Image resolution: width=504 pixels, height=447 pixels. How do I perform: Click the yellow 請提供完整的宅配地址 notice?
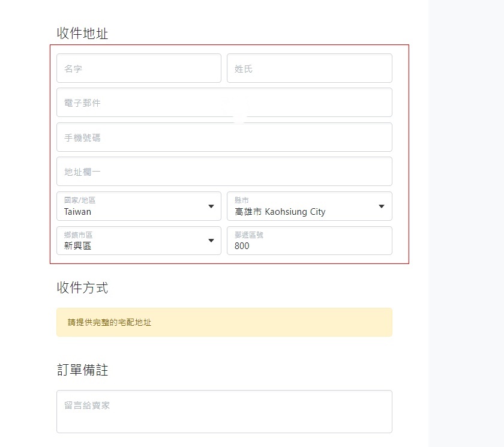(x=224, y=322)
